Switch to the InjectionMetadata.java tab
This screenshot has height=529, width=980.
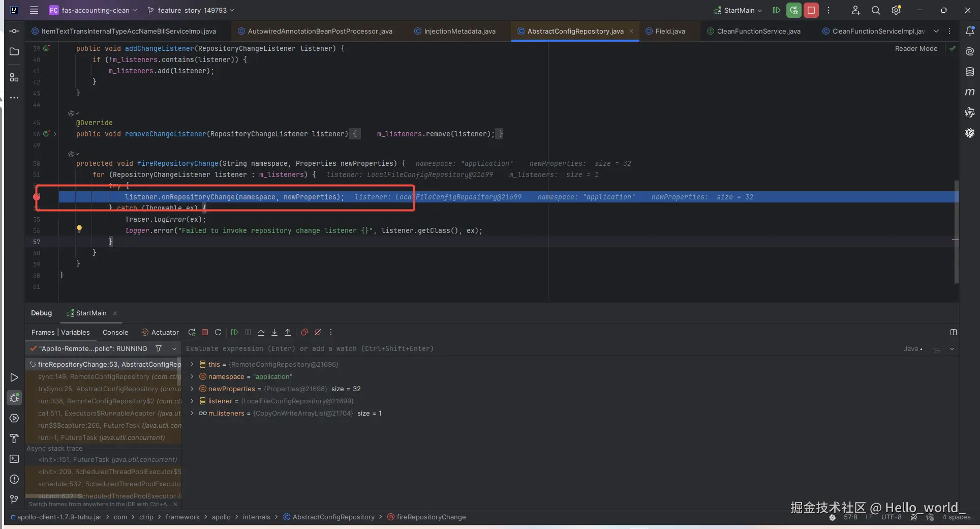[x=455, y=31]
